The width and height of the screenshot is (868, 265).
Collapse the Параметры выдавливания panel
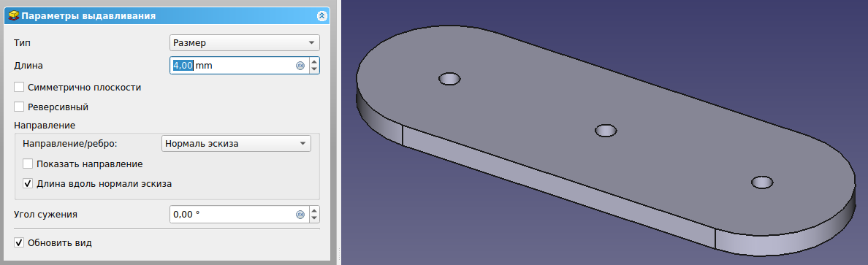click(x=322, y=16)
